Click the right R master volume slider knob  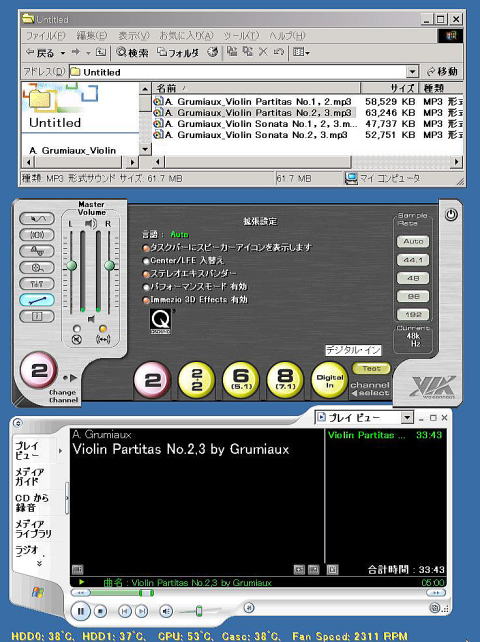click(109, 265)
